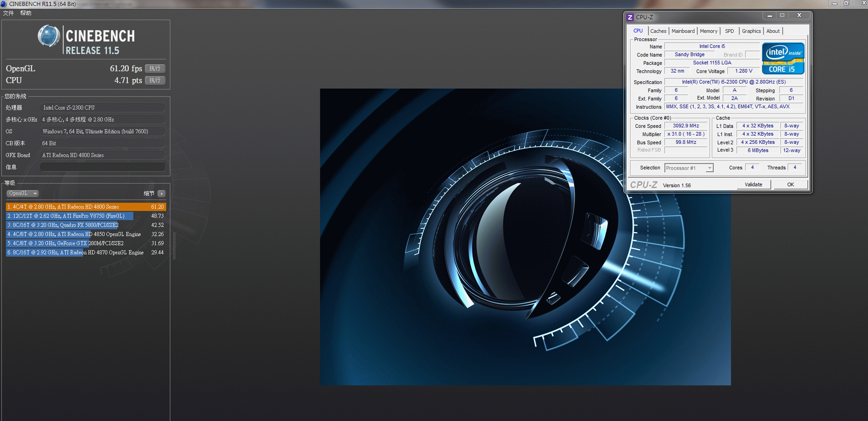Open the 帮助 menu
Screen dimensions: 868x421
(26, 13)
